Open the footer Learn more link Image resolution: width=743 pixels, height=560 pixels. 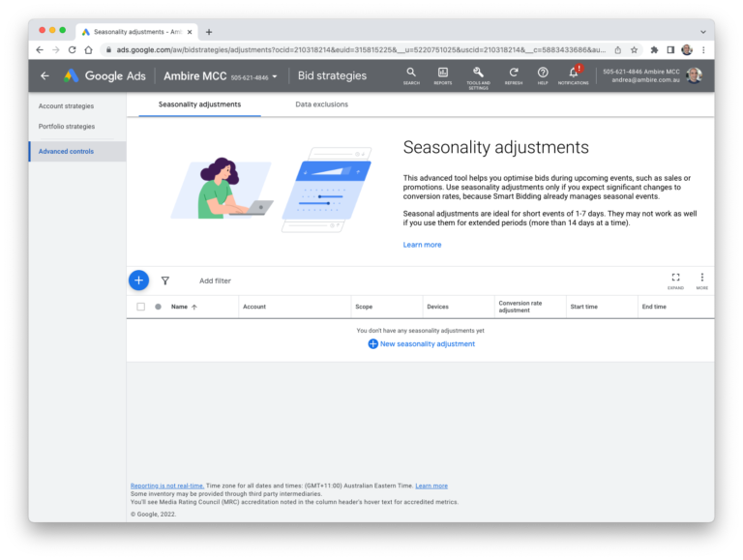click(431, 486)
